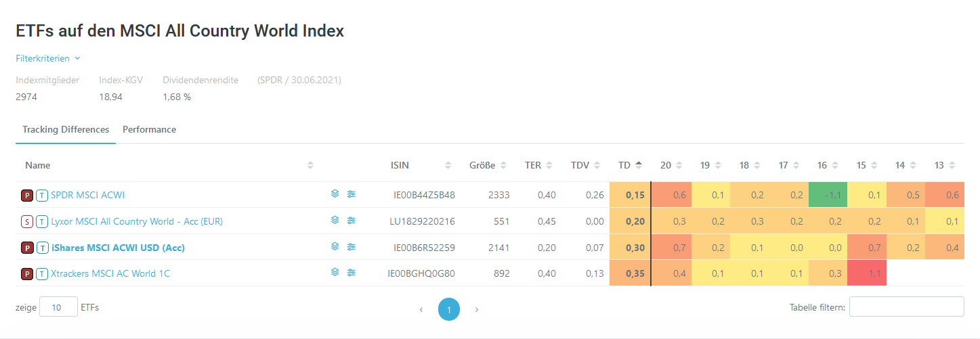Click layers icon for Xtrackers MSCI AC World
Screen dimensions: 980x339
click(x=335, y=272)
